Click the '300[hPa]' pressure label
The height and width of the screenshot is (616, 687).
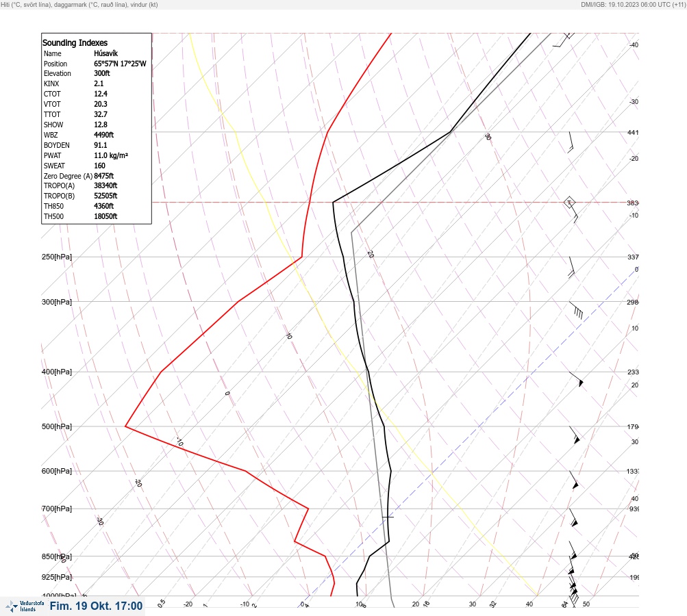pos(57,302)
